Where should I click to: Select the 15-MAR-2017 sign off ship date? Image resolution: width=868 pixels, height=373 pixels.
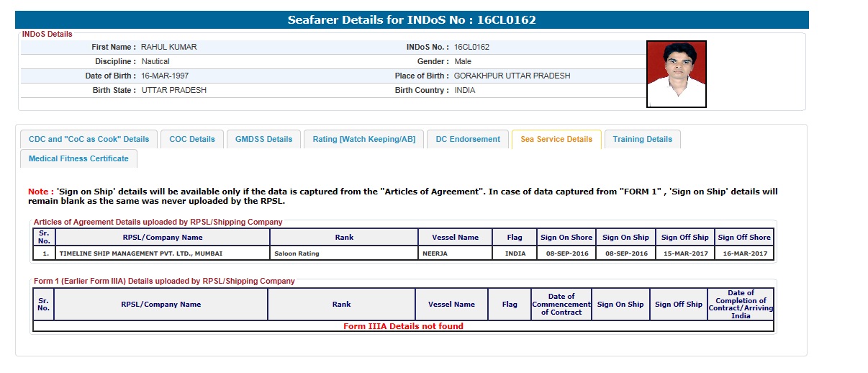[684, 253]
